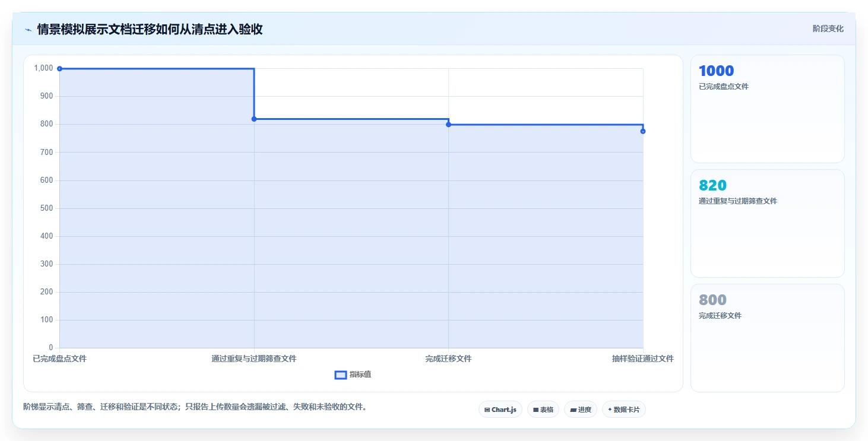Click the icon before the 情景模拟 title
The width and height of the screenshot is (868, 441).
[x=28, y=30]
